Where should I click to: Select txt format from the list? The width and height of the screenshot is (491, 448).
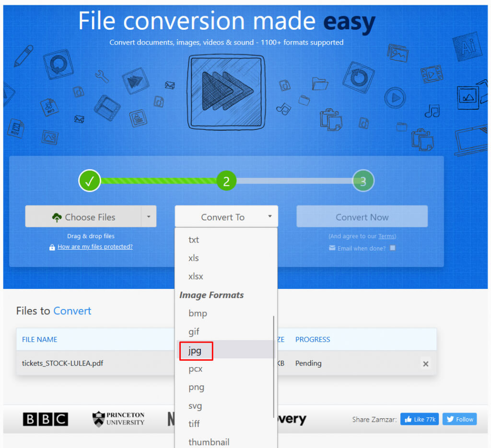click(x=194, y=240)
